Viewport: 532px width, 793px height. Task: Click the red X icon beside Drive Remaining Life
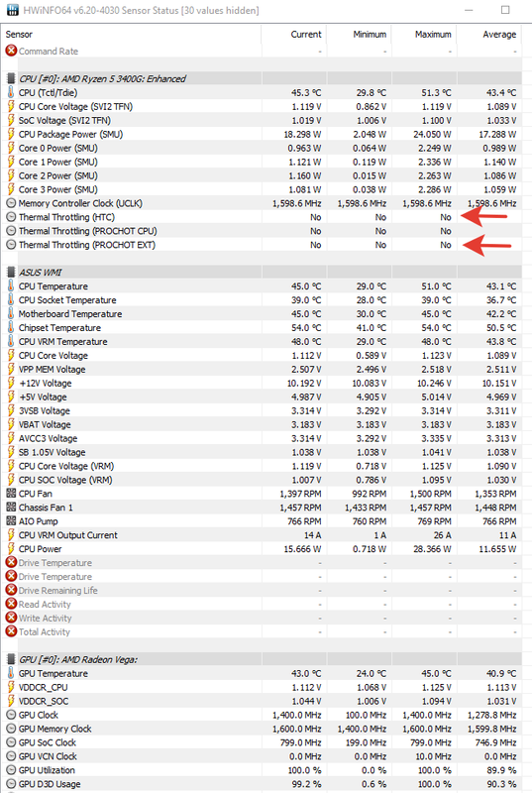(11, 590)
